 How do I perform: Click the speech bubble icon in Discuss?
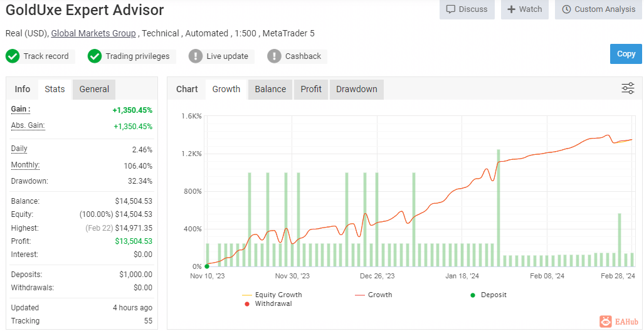click(451, 9)
